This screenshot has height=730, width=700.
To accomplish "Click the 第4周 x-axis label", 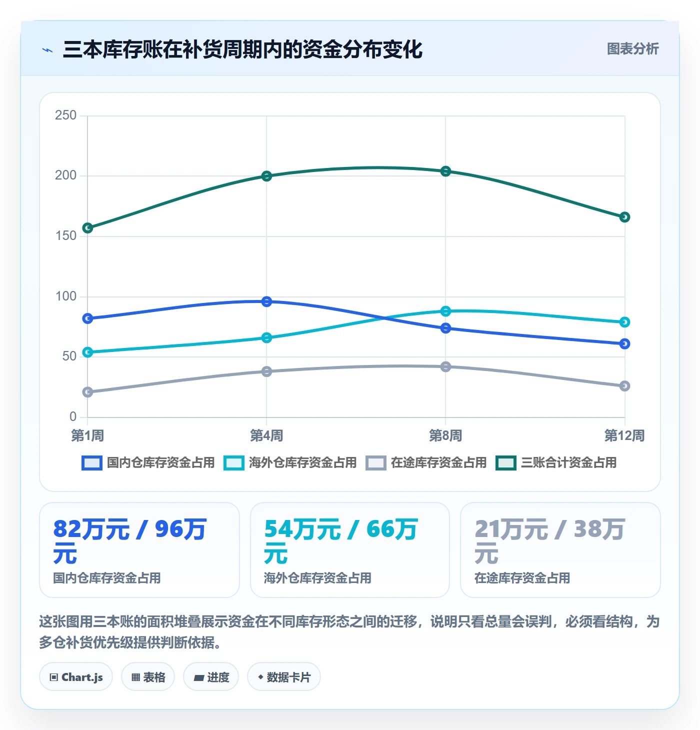I will 266,435.
